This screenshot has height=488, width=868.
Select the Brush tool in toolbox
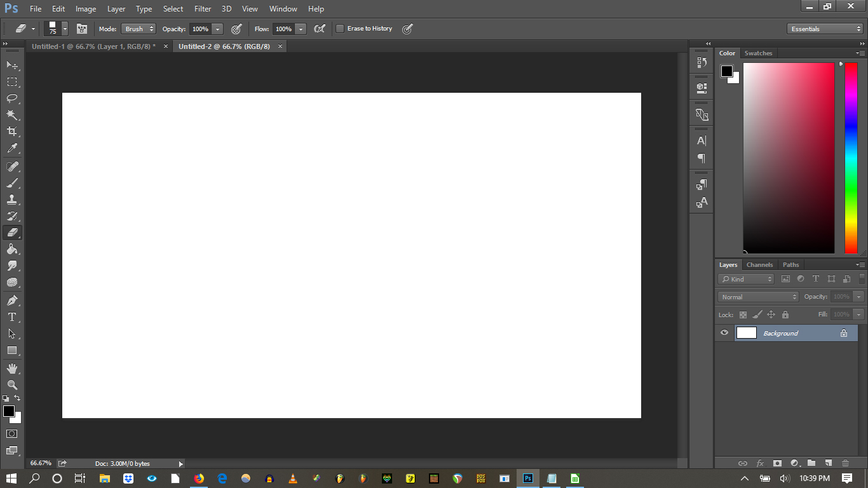coord(12,183)
